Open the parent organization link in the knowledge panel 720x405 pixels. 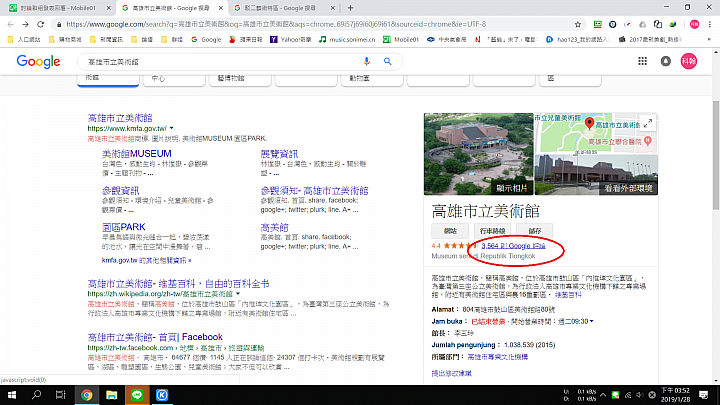(498, 357)
